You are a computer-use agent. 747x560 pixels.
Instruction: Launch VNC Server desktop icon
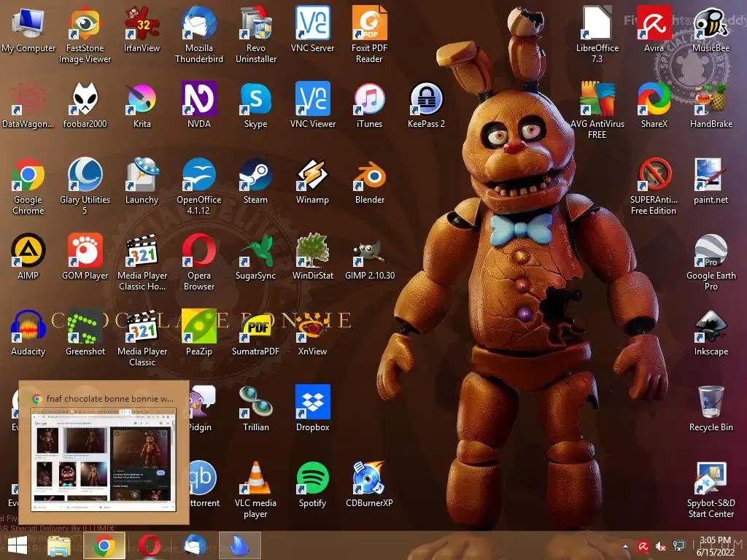(312, 29)
